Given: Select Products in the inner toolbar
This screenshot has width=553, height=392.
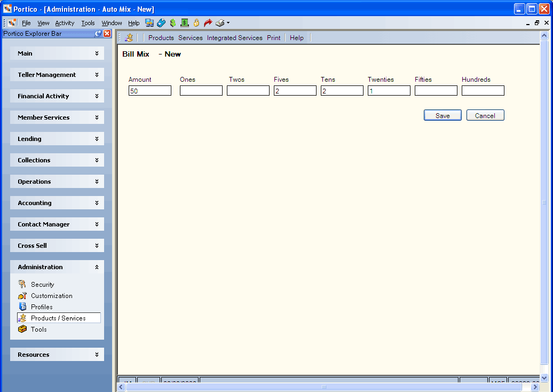Looking at the screenshot, I should [x=161, y=38].
